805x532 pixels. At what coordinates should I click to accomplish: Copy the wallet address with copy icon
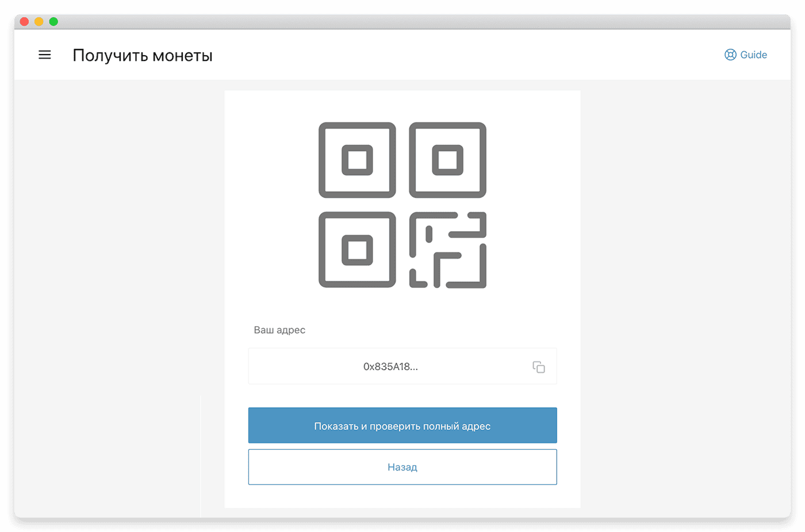(x=539, y=367)
